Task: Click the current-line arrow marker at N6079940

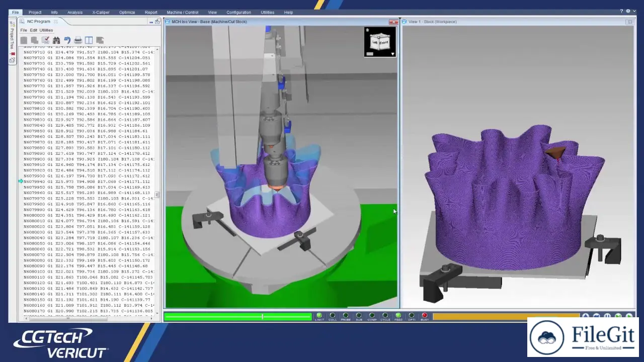Action: [x=21, y=181]
